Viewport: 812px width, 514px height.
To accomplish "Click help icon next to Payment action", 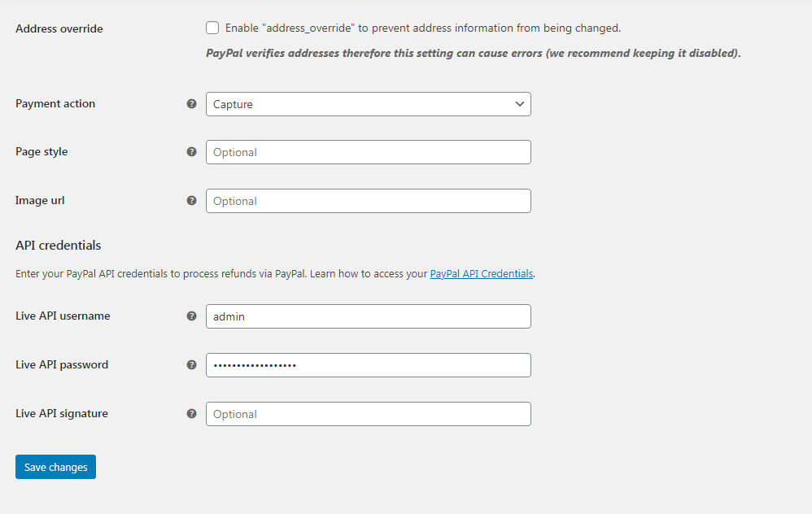I will (192, 103).
